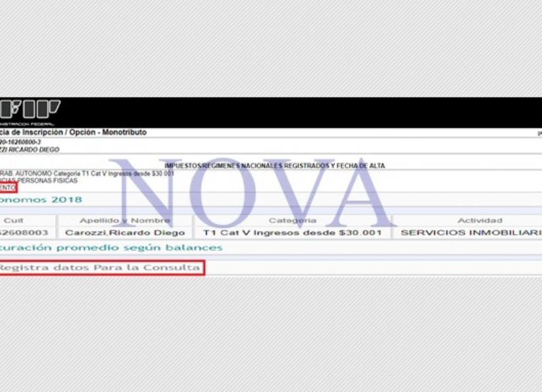Click the 'Cuit' column header
Screen dimensions: 542x392
tap(14, 220)
